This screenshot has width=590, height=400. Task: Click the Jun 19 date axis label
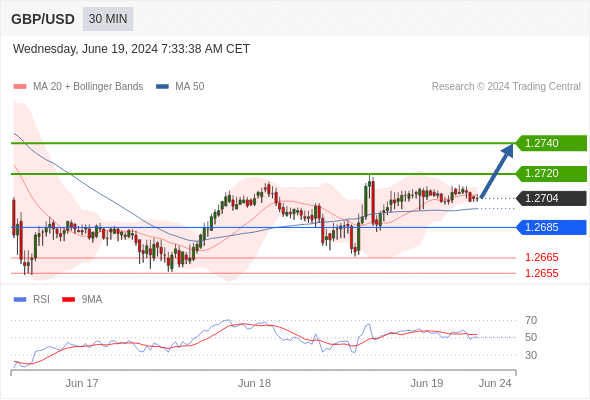pyautogui.click(x=427, y=383)
